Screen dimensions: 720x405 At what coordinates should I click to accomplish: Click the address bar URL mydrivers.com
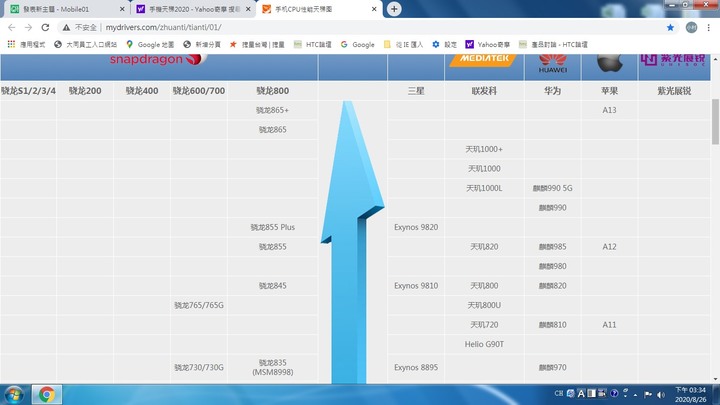(x=163, y=28)
